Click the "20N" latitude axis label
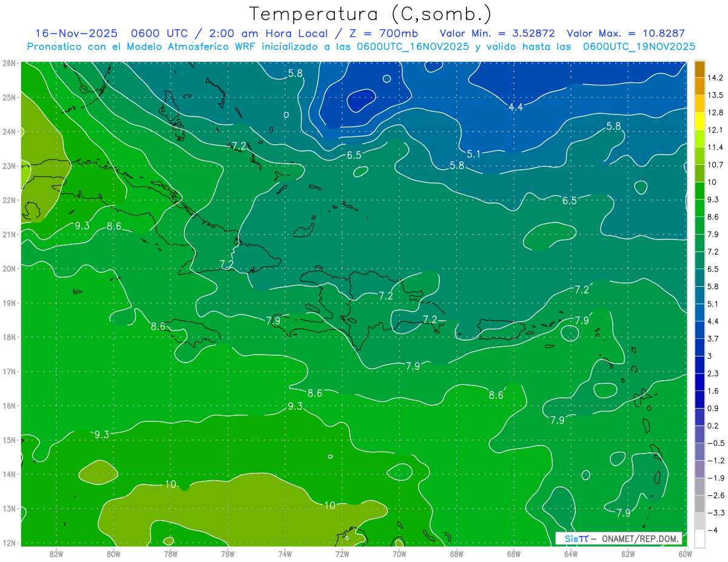Screen dimensions: 728x562 (x=9, y=269)
